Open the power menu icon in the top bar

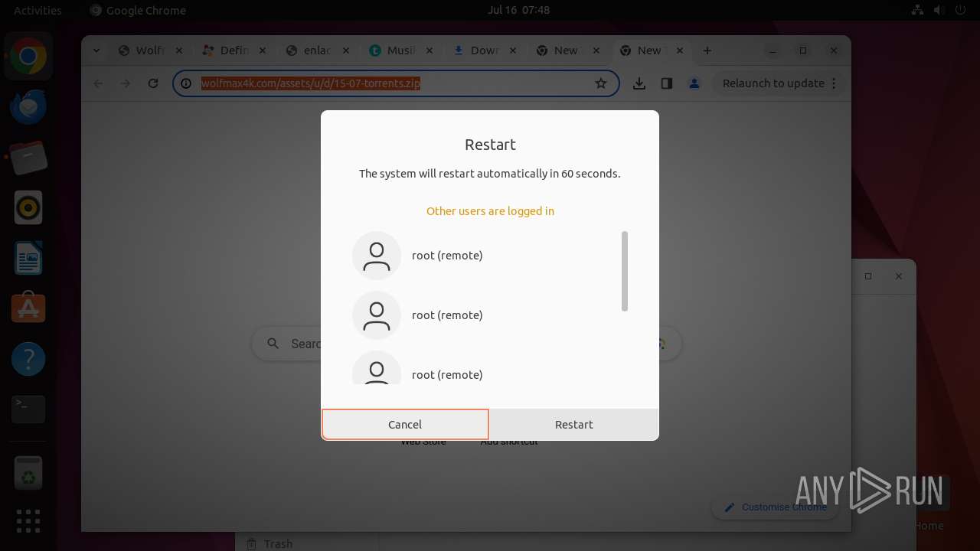(961, 10)
